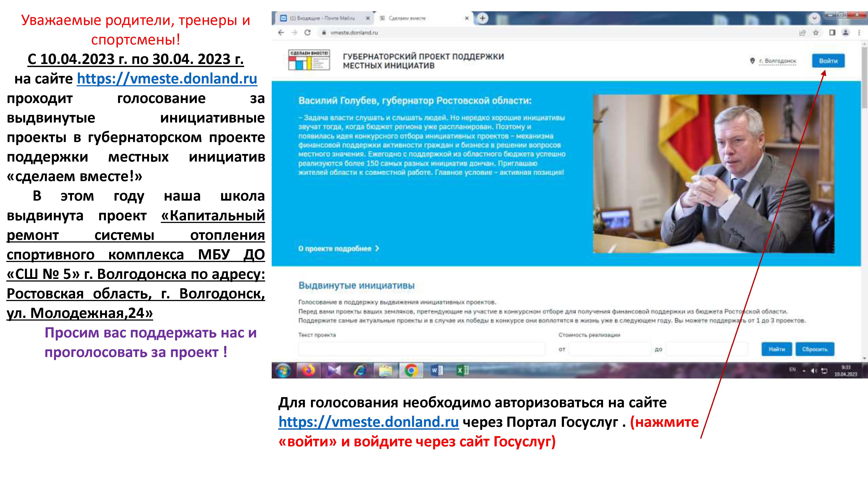Click the governor photo on banner
This screenshot has width=868, height=488.
[x=714, y=174]
